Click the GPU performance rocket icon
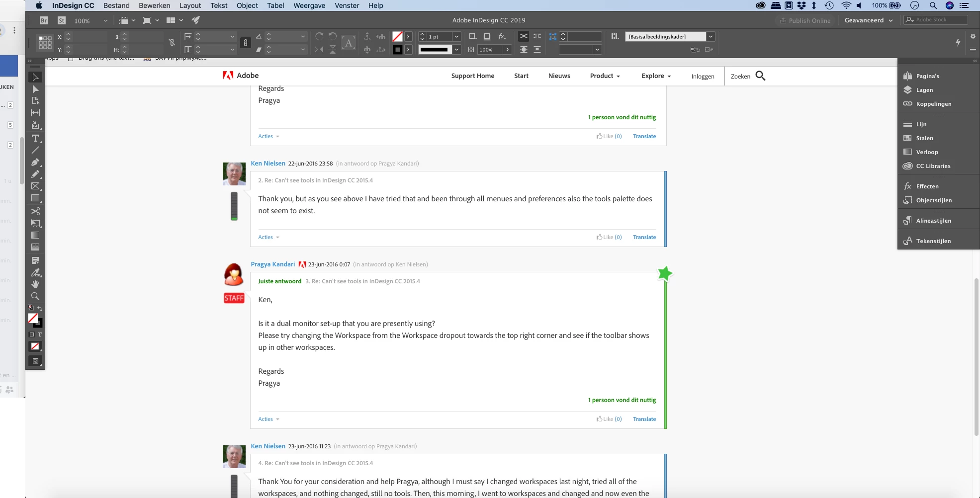Viewport: 980px width, 498px height. pos(196,20)
